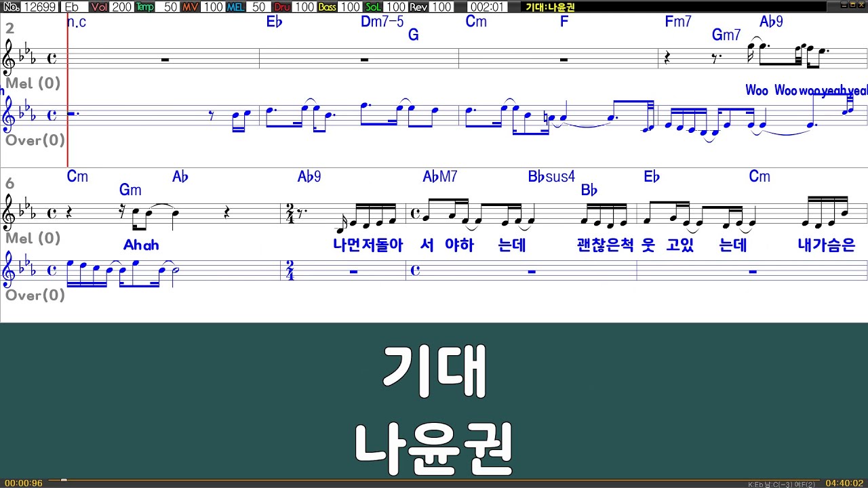Click the large title 기대

tap(434, 371)
